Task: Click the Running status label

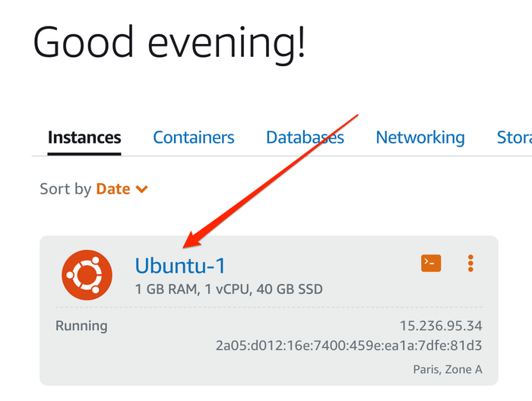Action: pyautogui.click(x=81, y=326)
